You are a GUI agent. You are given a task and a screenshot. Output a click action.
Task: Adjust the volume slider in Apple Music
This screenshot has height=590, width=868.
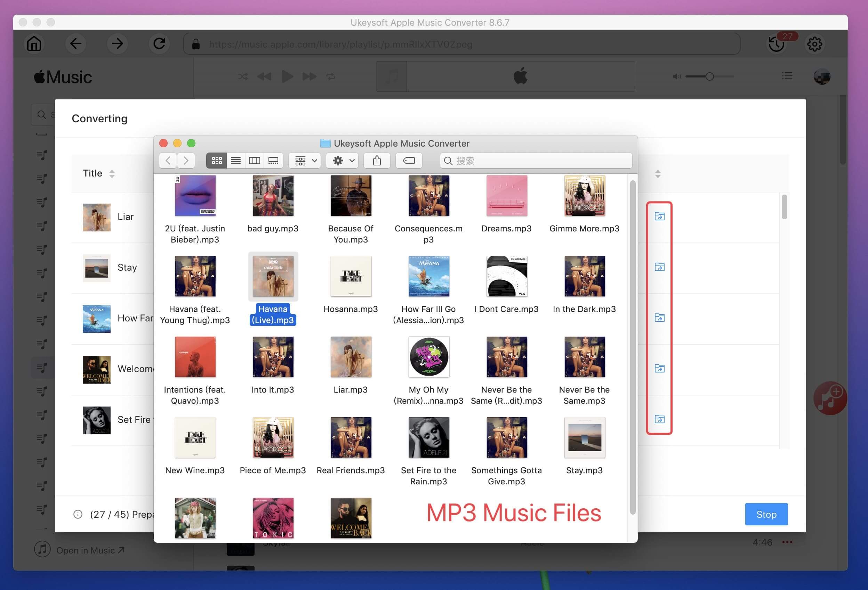(x=708, y=76)
